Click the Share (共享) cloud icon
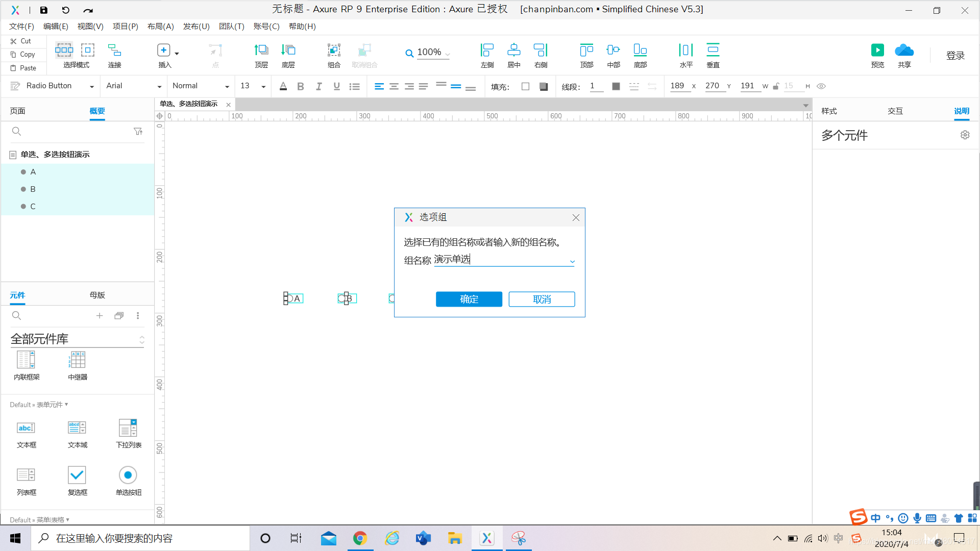Image resolution: width=980 pixels, height=551 pixels. pos(904,51)
